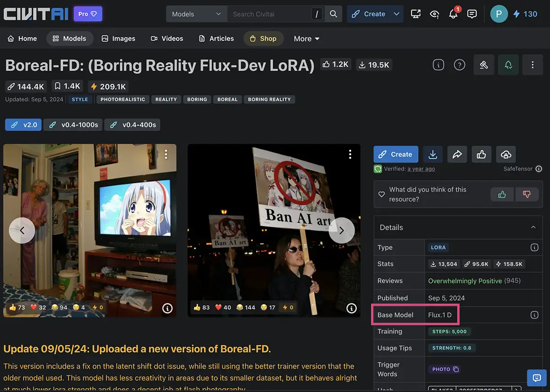Open the Articles tab
Screen dimensions: 550x392
[216, 39]
